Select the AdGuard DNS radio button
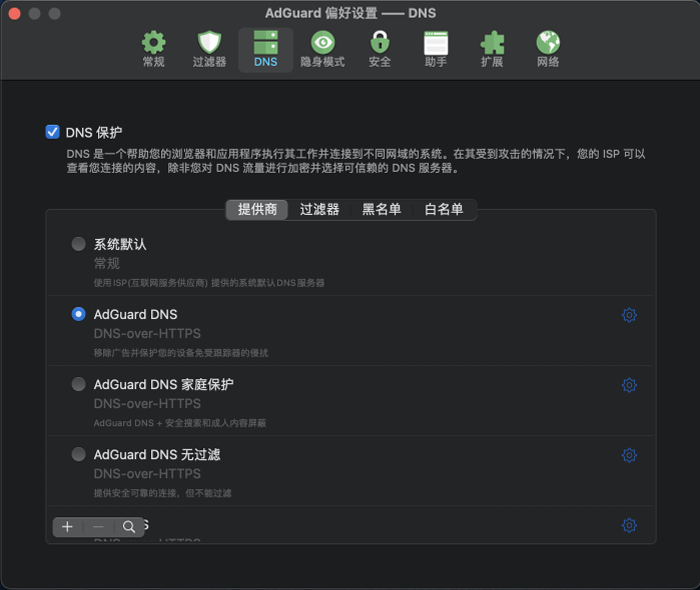Viewport: 700px width, 590px height. click(x=79, y=314)
